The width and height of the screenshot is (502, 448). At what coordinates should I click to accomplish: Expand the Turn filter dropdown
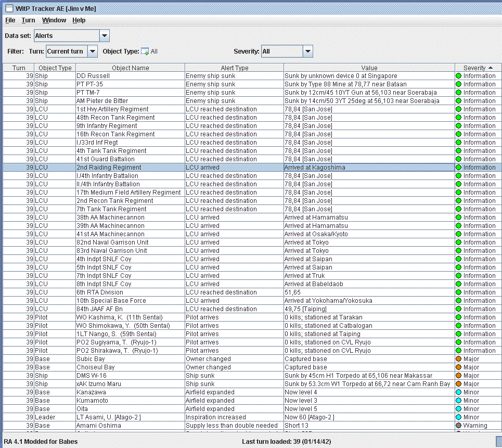click(92, 52)
